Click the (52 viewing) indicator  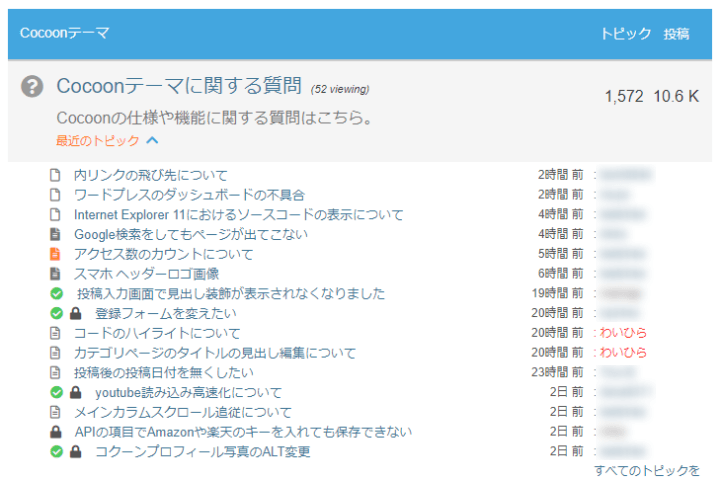tap(340, 89)
